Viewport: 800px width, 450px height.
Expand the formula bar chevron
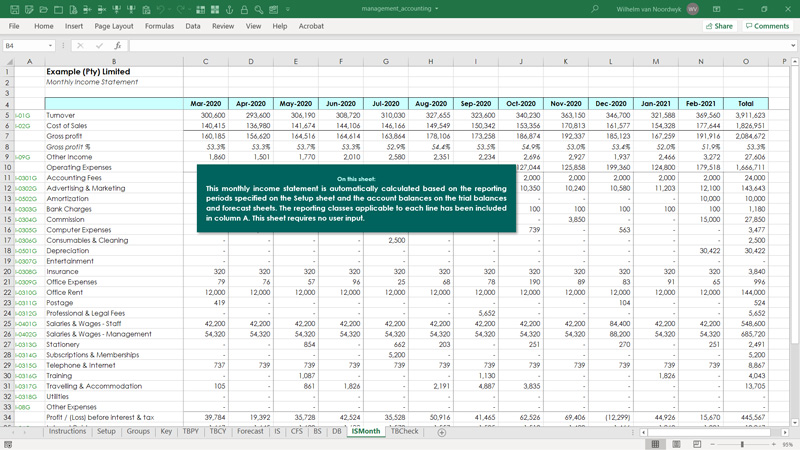[793, 45]
